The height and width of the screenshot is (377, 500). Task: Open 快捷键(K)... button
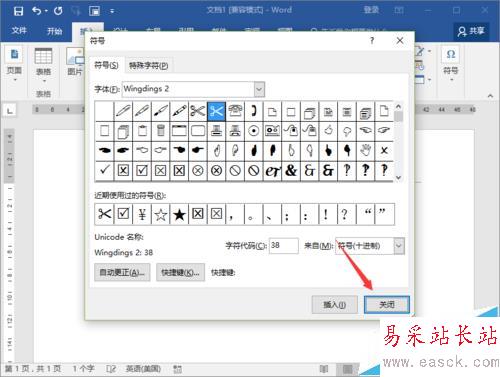[180, 273]
